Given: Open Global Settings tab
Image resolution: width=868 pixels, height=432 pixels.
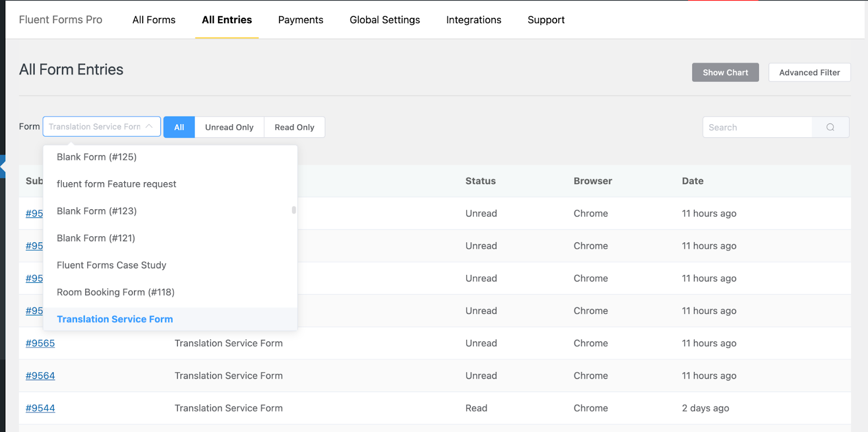Looking at the screenshot, I should point(385,20).
